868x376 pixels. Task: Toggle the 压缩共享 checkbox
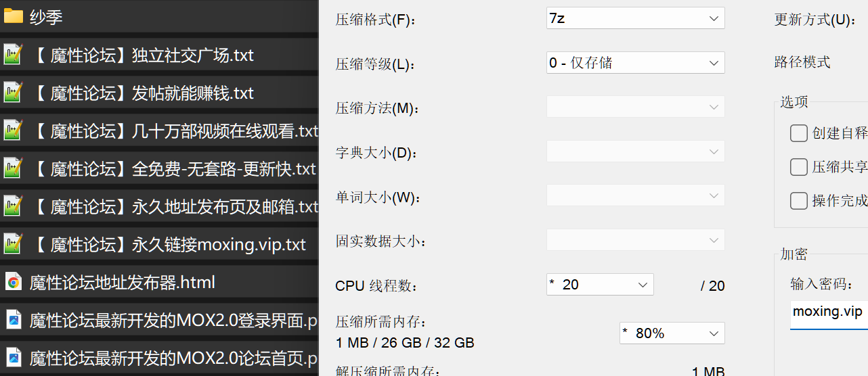[799, 167]
